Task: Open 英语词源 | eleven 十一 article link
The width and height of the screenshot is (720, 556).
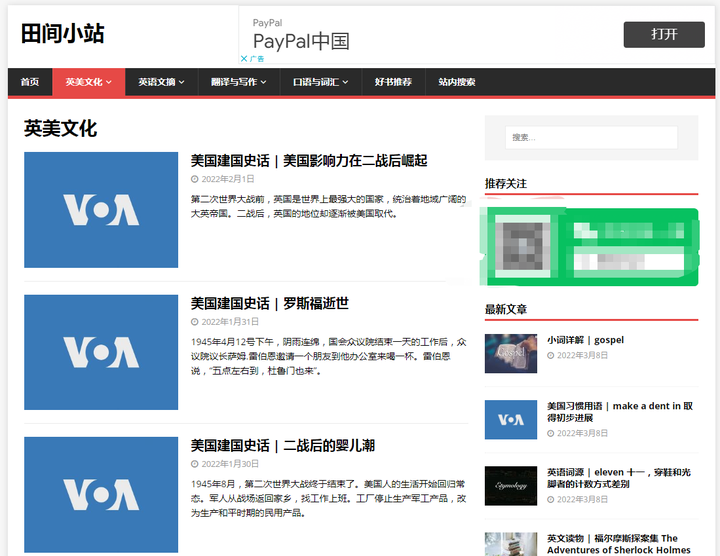Action: [619, 478]
